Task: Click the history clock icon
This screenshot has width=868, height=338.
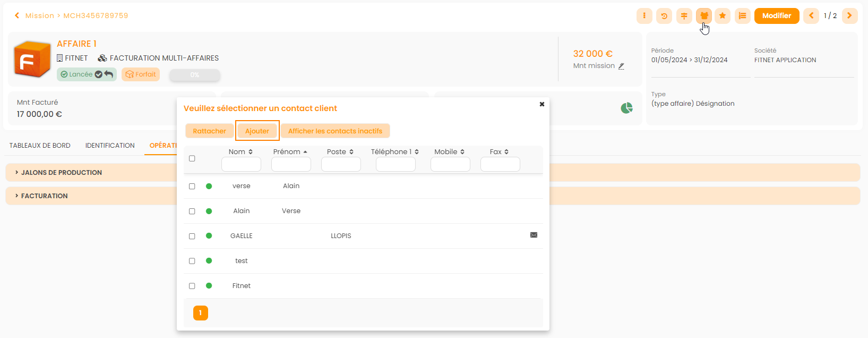Action: (664, 16)
